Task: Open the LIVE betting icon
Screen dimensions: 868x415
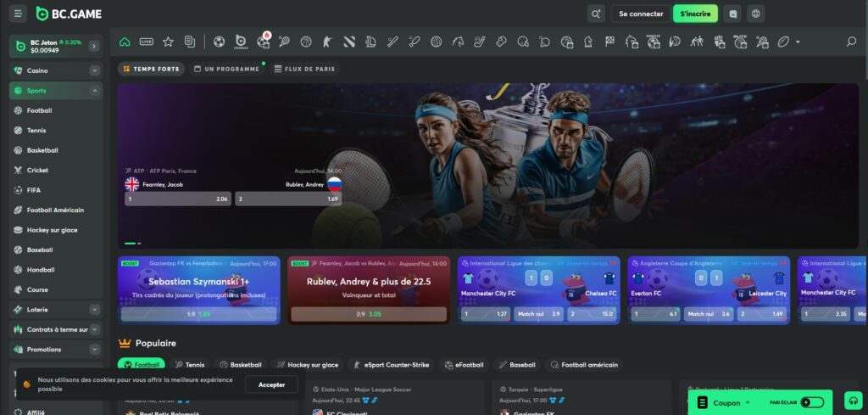Action: pyautogui.click(x=147, y=42)
